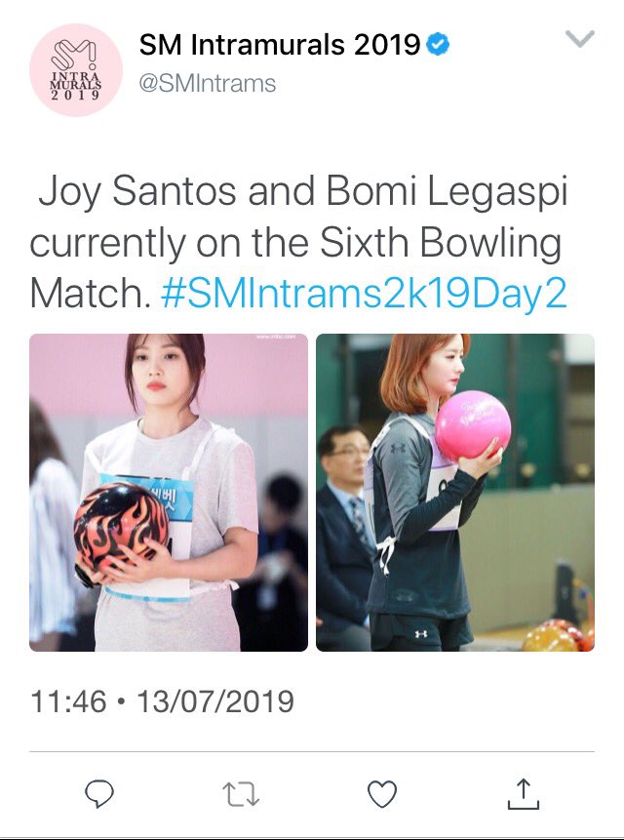Tap the pink bowling ball in right photo
This screenshot has height=840, width=624.
[473, 425]
